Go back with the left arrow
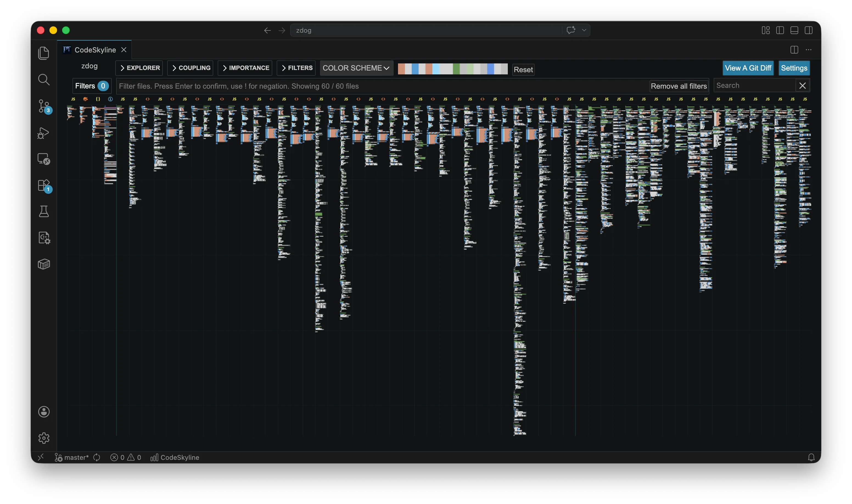852x504 pixels. coord(267,30)
